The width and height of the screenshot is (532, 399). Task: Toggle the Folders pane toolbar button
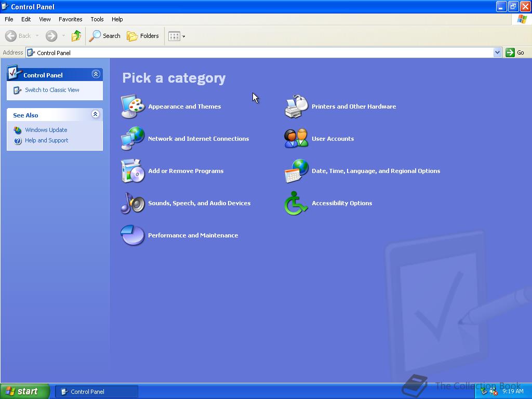click(x=142, y=36)
